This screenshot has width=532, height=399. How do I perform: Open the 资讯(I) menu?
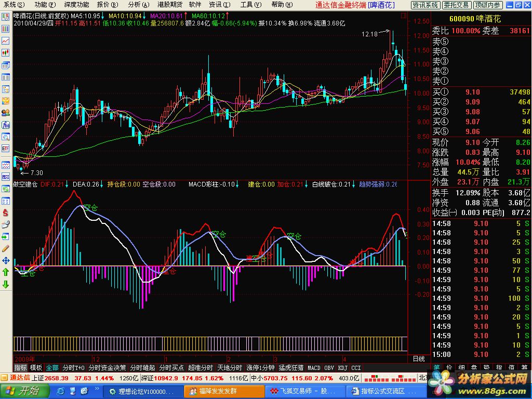click(x=220, y=5)
